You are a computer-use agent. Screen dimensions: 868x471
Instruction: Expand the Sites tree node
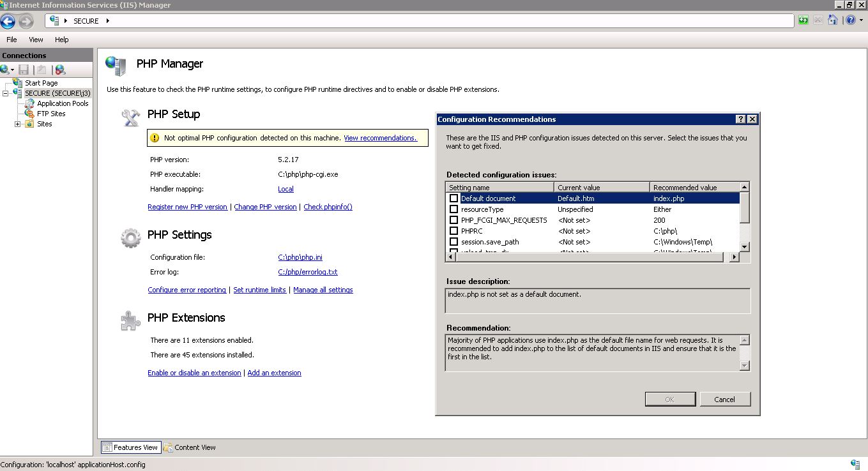click(x=17, y=124)
